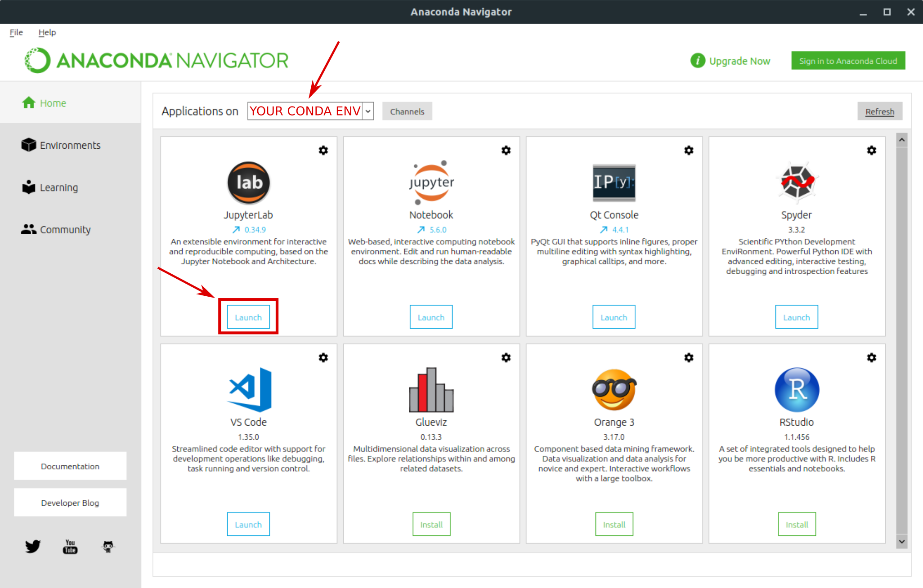The width and height of the screenshot is (923, 588).
Task: Click the Orange 3 version 3.17.0
Action: [x=614, y=437]
